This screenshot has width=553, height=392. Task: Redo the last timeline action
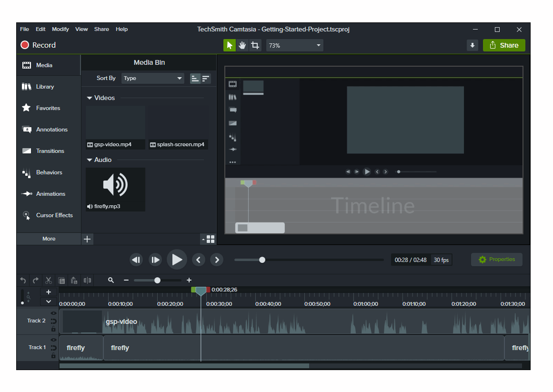(x=36, y=280)
